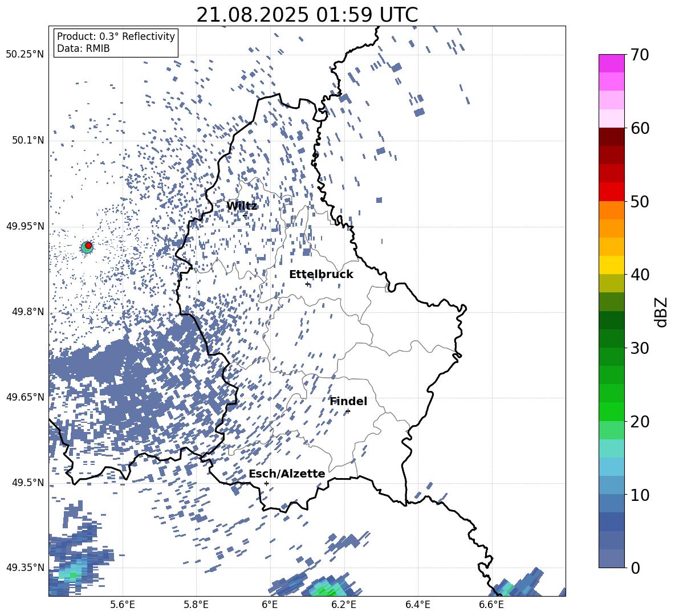Click the yellow colorbar swatch above 40 dBZ

612,265
